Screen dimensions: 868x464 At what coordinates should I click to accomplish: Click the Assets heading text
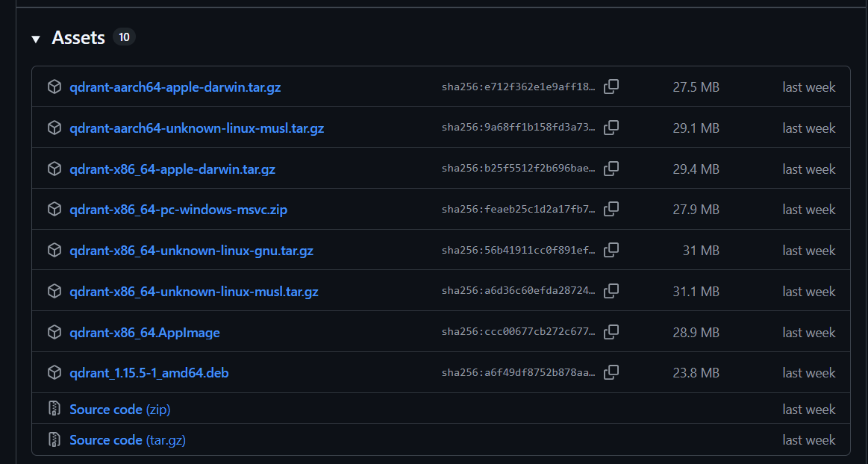tap(78, 38)
